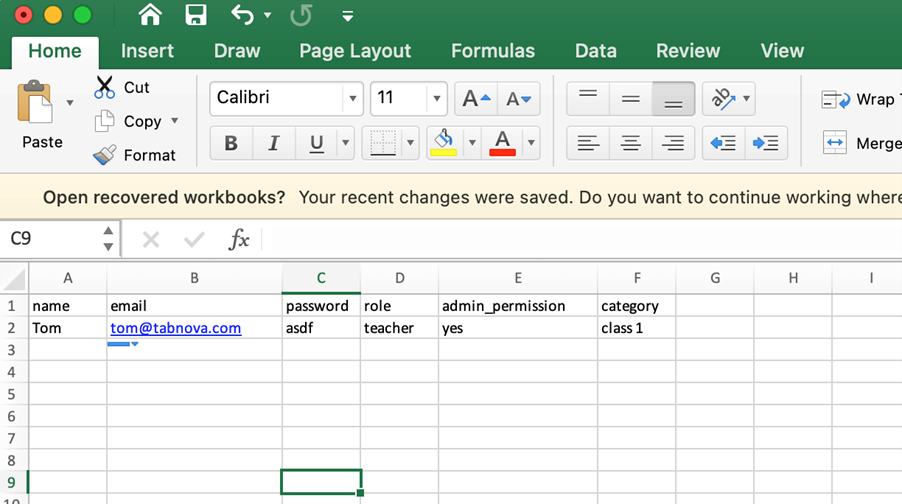
Task: Click the Borders icon
Action: (383, 143)
